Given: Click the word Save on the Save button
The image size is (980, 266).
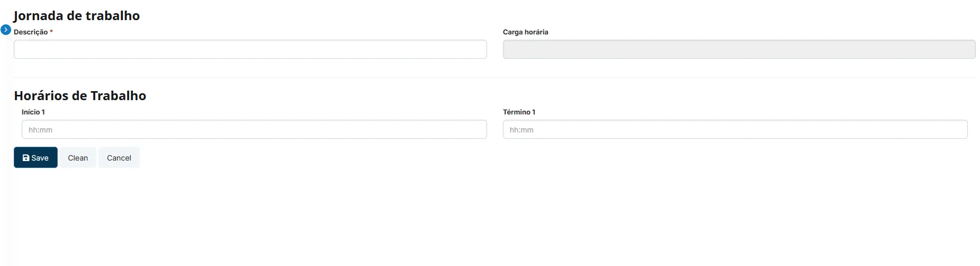Looking at the screenshot, I should (40, 158).
